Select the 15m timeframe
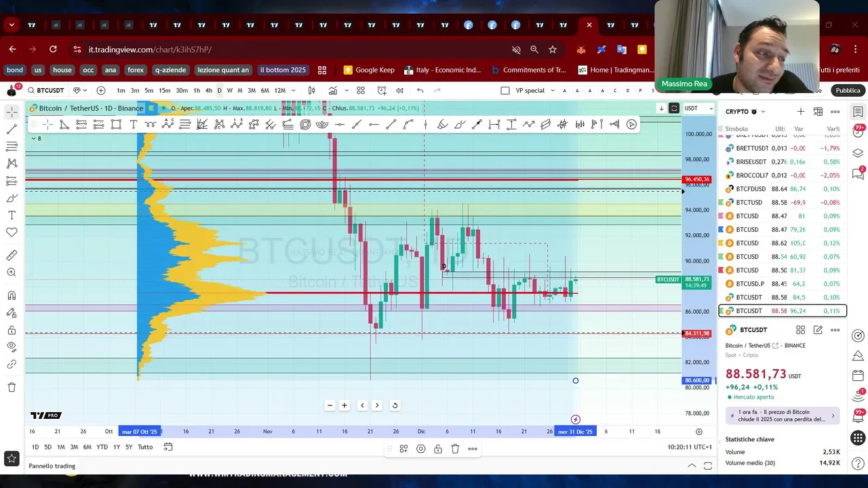Screen dimensions: 868x488 pyautogui.click(x=165, y=91)
